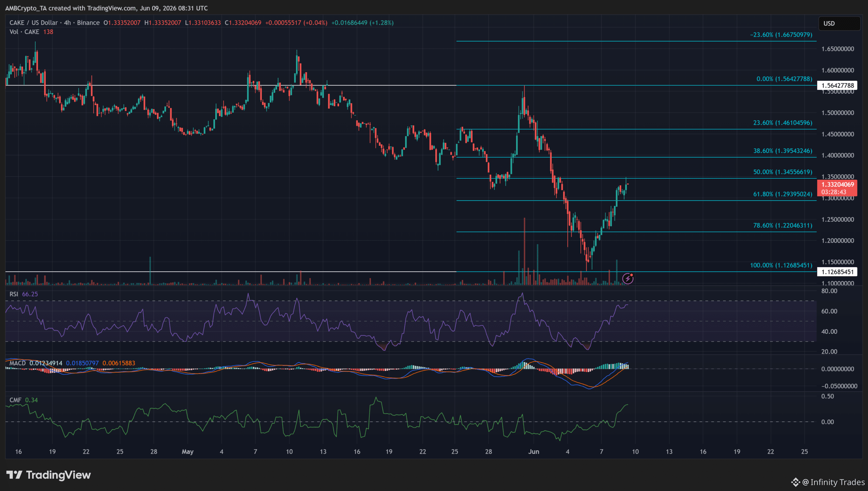Click the 78.60% (1.22046311) Fibonacci label
This screenshot has height=491, width=868.
click(x=783, y=225)
